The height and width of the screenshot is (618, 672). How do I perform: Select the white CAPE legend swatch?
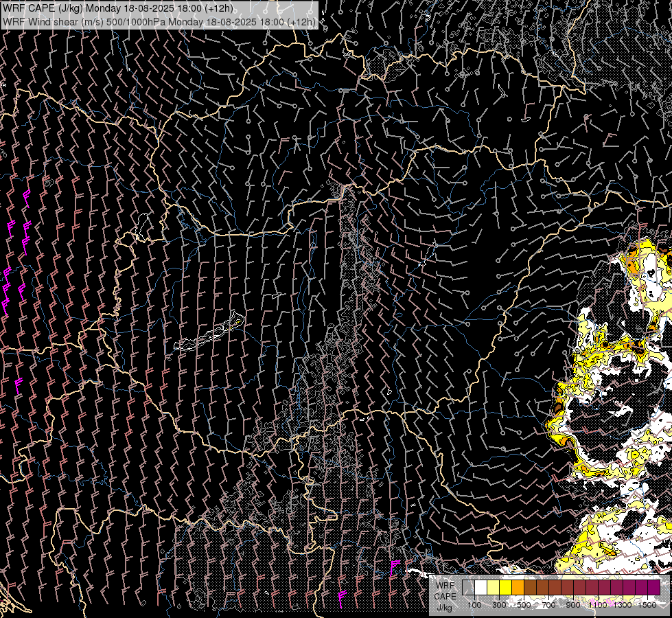click(x=481, y=587)
